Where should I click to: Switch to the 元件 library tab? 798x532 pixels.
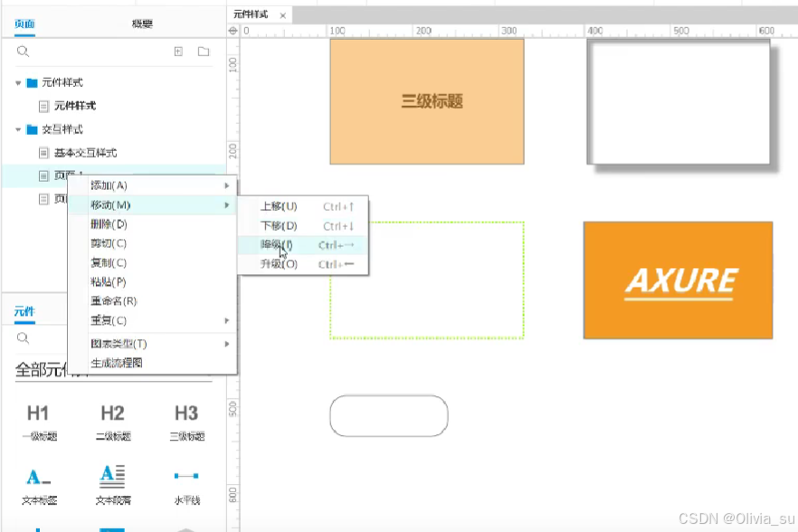[x=24, y=311]
